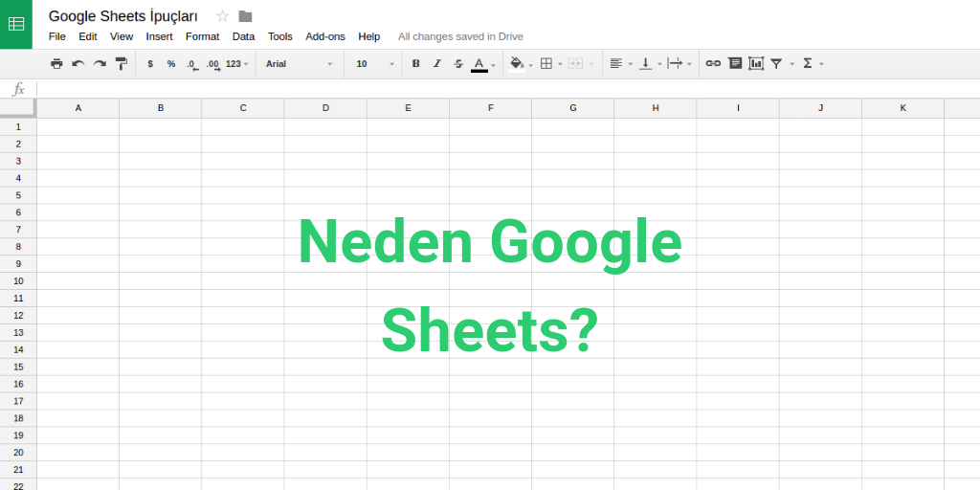Expand fill color dropdown arrow
The width and height of the screenshot is (980, 490).
tap(530, 65)
